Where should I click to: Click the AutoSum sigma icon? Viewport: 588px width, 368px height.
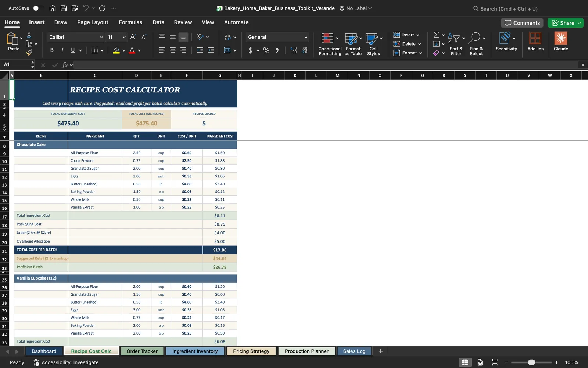pyautogui.click(x=436, y=35)
